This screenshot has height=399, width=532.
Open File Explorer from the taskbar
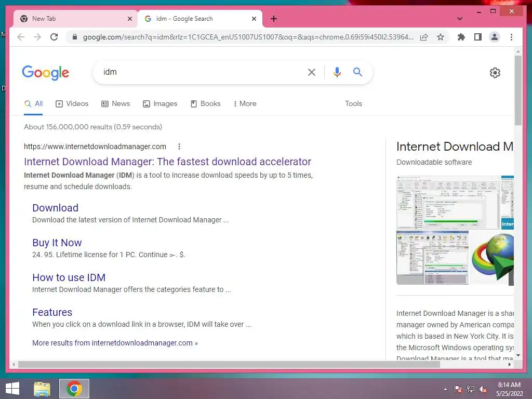coord(42,389)
